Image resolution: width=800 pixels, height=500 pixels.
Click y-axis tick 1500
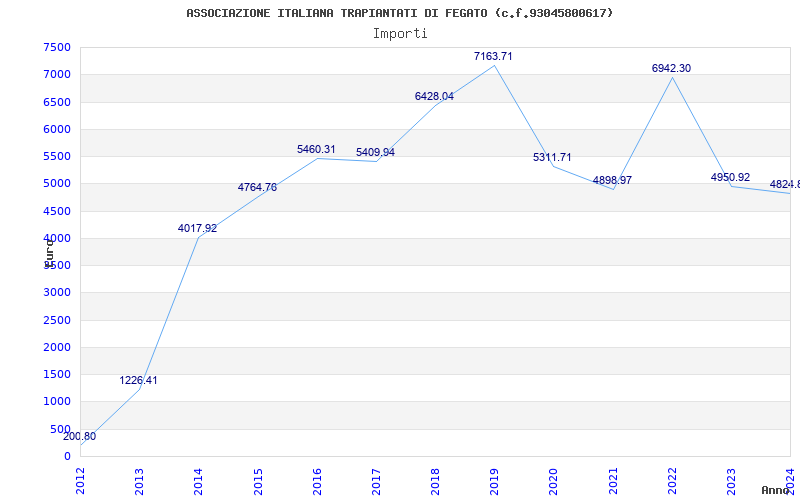(57, 374)
